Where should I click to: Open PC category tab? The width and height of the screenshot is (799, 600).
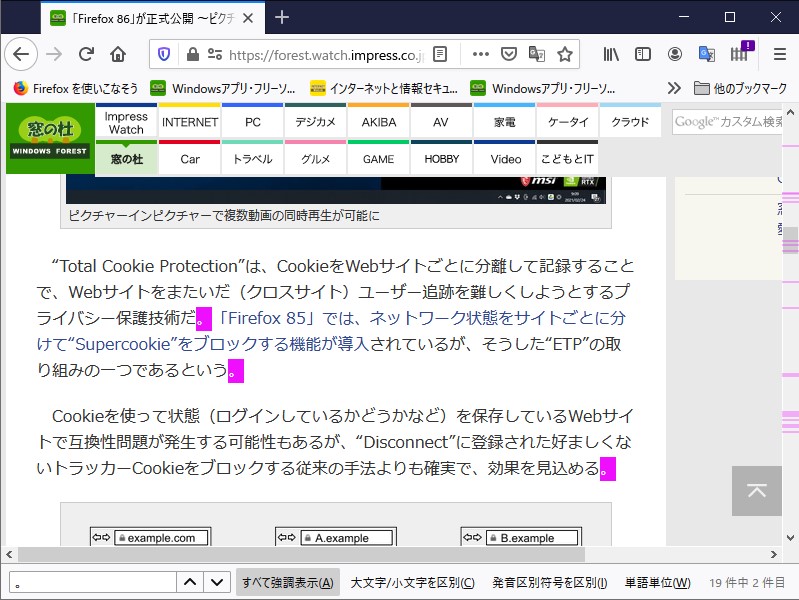click(253, 122)
